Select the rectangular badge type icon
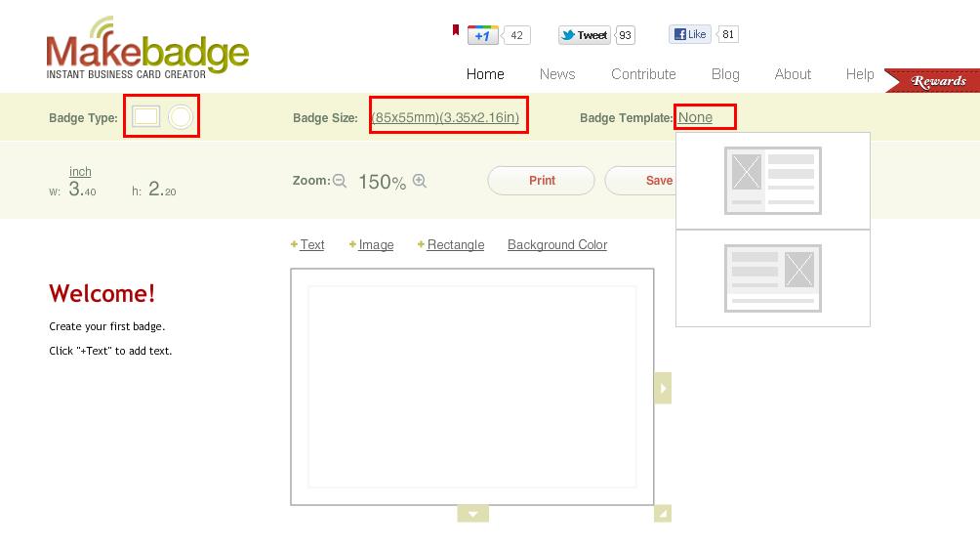Image resolution: width=980 pixels, height=551 pixels. point(145,116)
